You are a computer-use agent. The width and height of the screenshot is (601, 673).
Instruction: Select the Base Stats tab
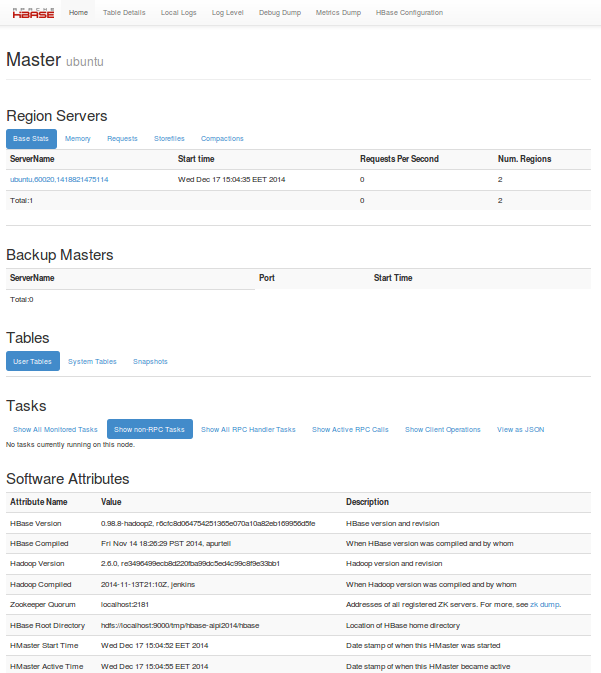click(x=31, y=139)
